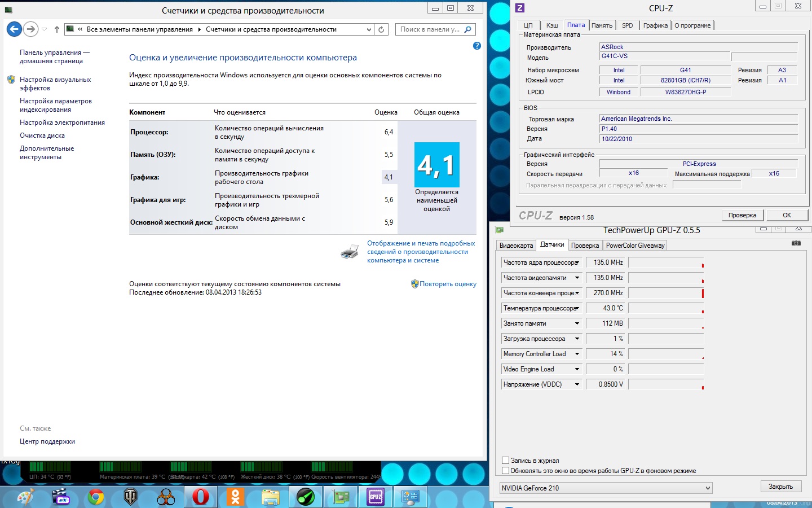Switch to GPU-Z via its taskbar icon
The image size is (812, 508).
341,497
